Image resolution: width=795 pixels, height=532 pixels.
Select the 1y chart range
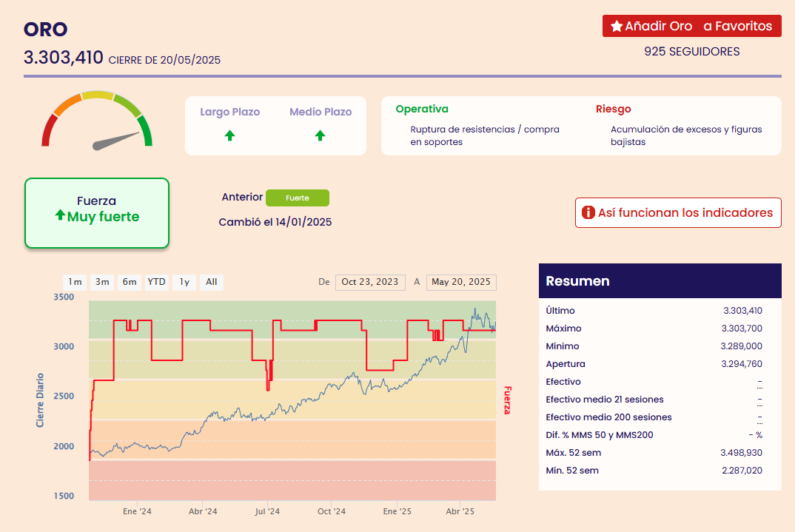(x=184, y=282)
